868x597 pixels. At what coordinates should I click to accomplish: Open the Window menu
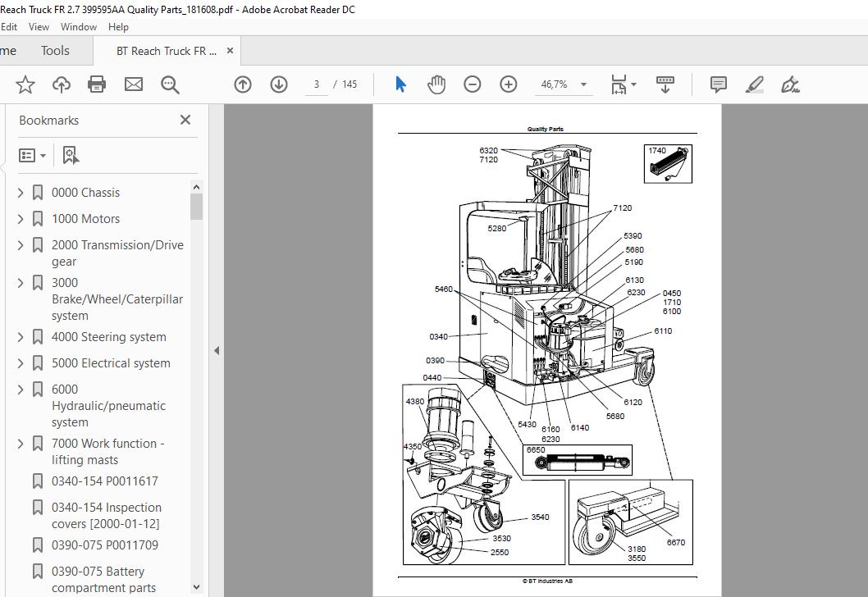coord(79,26)
